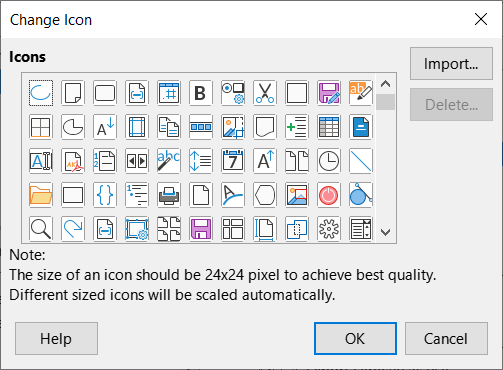Click the icon list scrollbar thumb
Screen dimensions: 503x370
tap(386, 102)
